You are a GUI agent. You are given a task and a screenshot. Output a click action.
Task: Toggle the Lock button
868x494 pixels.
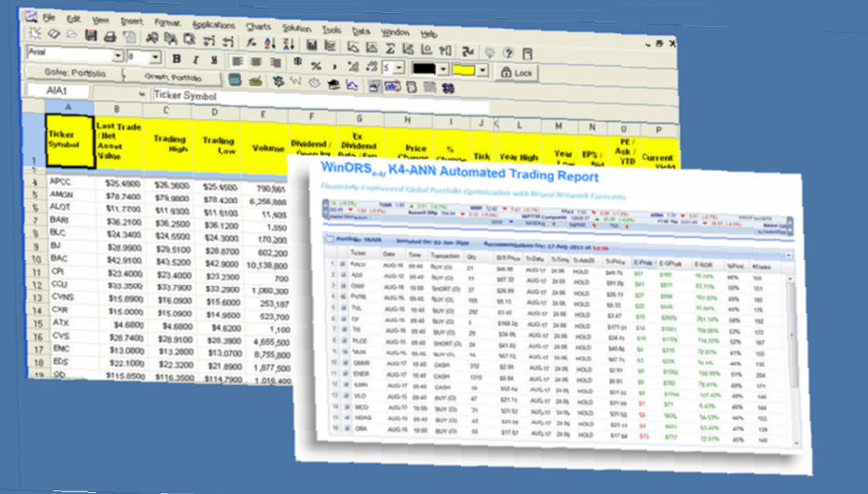point(516,73)
